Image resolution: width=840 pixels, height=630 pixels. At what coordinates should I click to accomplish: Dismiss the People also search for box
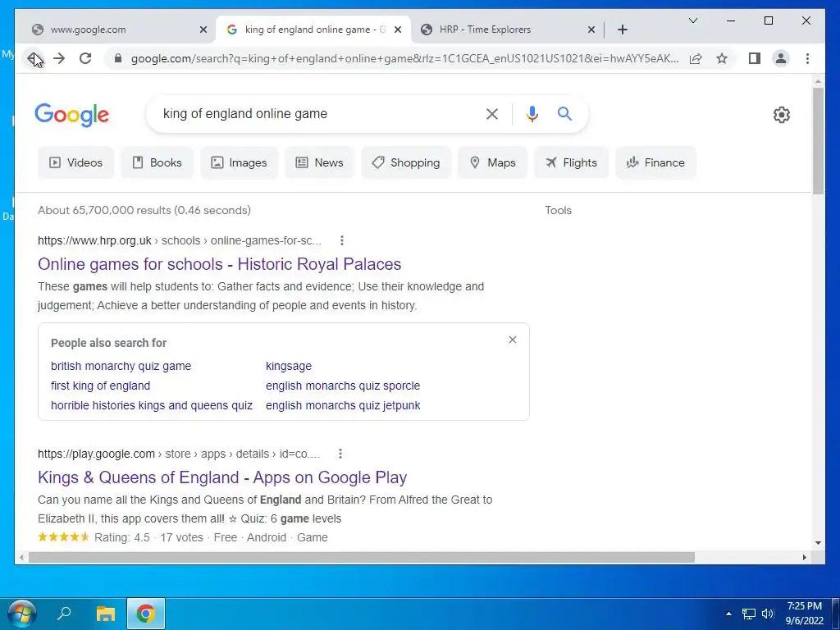point(512,340)
